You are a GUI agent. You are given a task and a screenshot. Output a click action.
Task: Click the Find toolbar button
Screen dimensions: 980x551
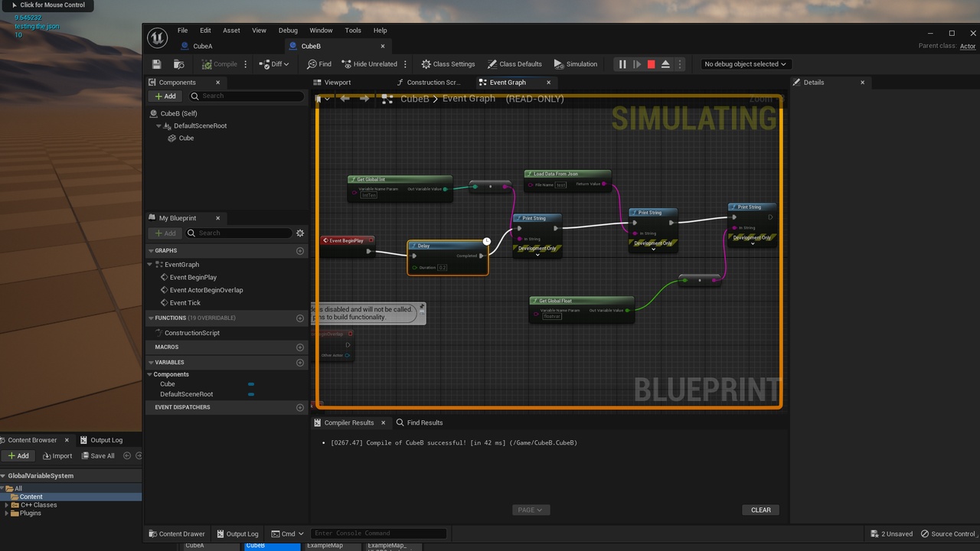coord(319,64)
